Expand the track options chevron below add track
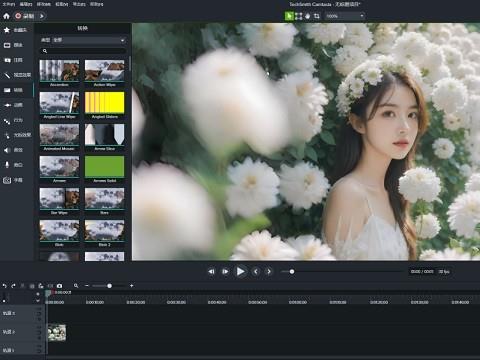480x360 pixels. [38, 301]
